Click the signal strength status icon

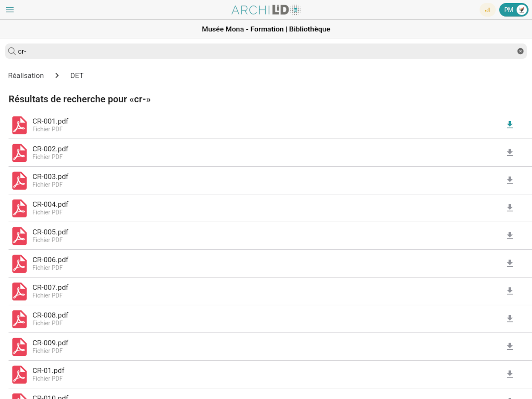tap(488, 10)
